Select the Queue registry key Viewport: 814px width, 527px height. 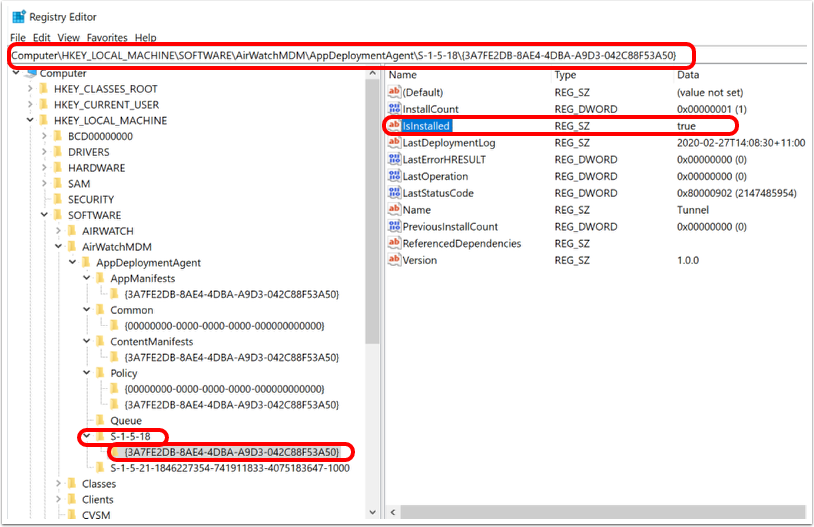point(125,420)
